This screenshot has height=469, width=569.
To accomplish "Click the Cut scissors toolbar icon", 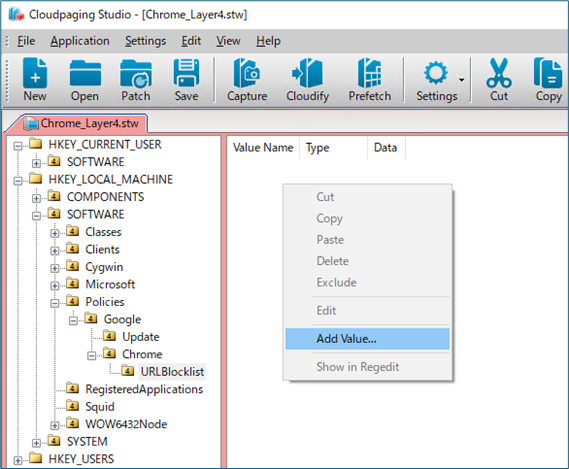I will point(499,80).
